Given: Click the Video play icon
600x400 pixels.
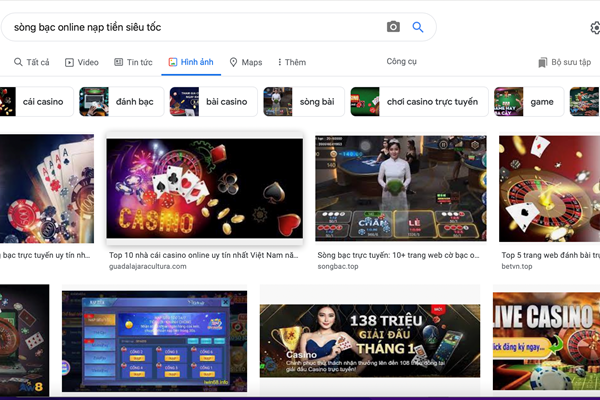Looking at the screenshot, I should click(x=69, y=62).
